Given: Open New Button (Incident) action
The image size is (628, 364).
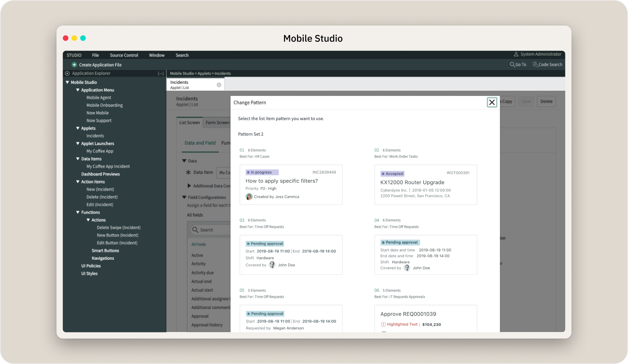Looking at the screenshot, I should pos(117,235).
